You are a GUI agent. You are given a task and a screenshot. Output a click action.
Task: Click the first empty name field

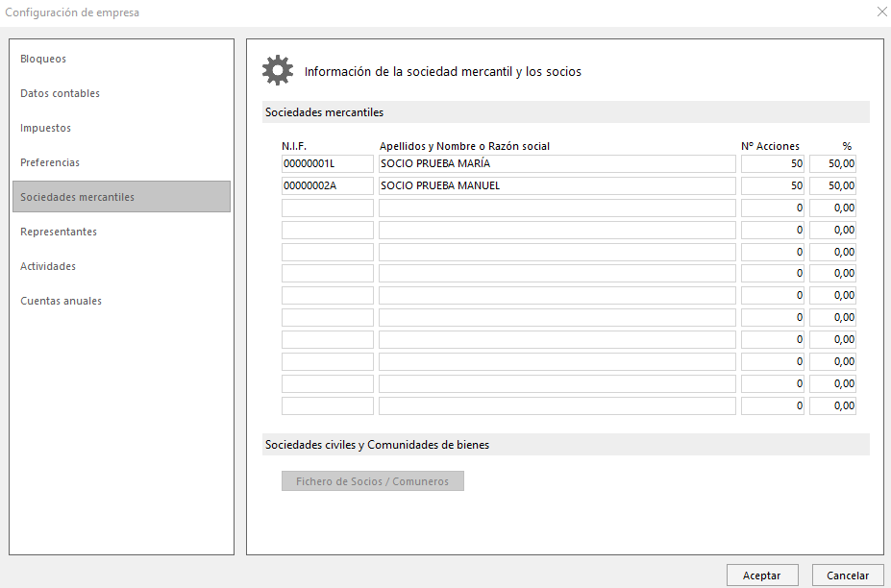557,208
